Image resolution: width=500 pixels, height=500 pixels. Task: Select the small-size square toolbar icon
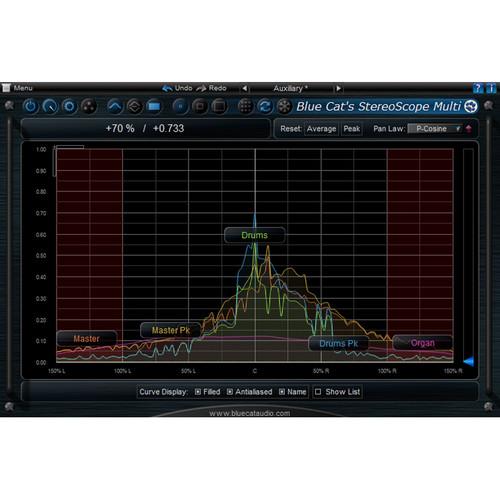tap(180, 107)
